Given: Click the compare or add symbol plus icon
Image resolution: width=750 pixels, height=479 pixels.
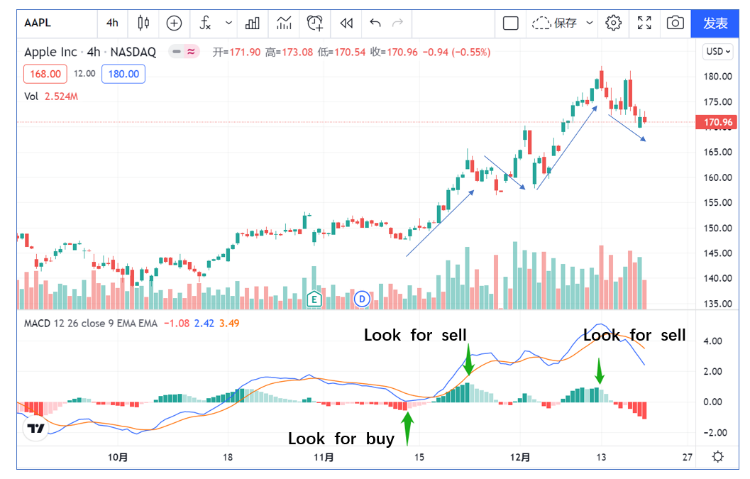Looking at the screenshot, I should point(175,22).
